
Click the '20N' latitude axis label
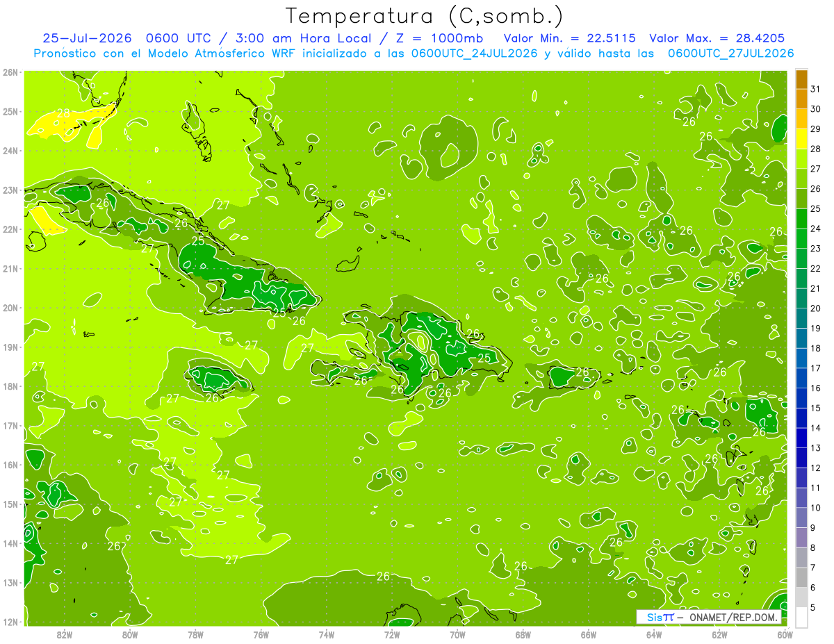[x=11, y=308]
